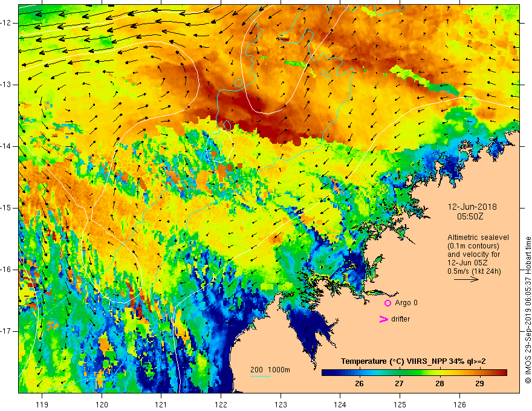The image size is (532, 411).
Task: Click the 0.5m/s velocity scale arrow
Action: tap(466, 280)
